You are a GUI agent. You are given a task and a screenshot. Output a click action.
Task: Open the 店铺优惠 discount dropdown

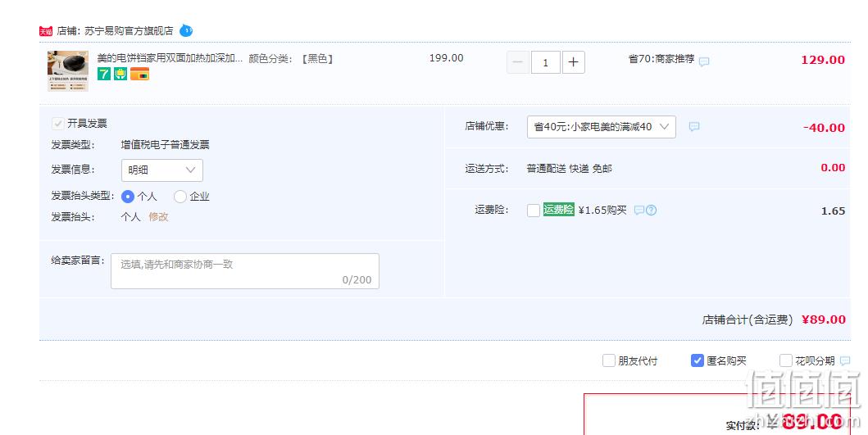(x=601, y=127)
